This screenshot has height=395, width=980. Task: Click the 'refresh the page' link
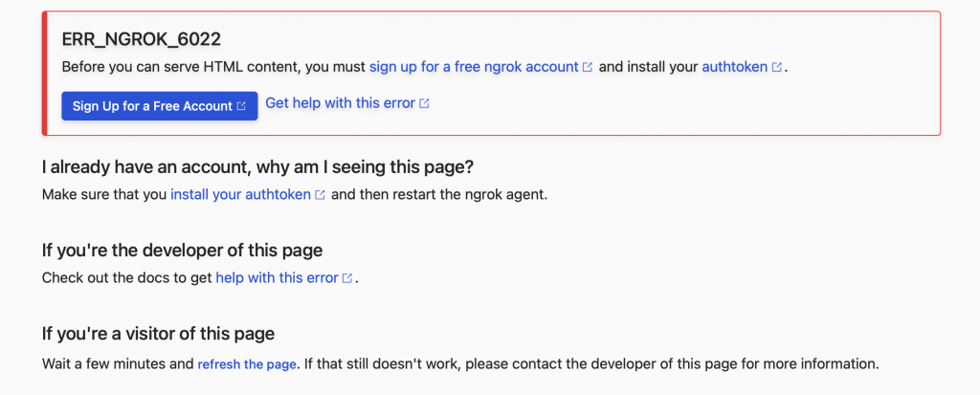coord(246,363)
